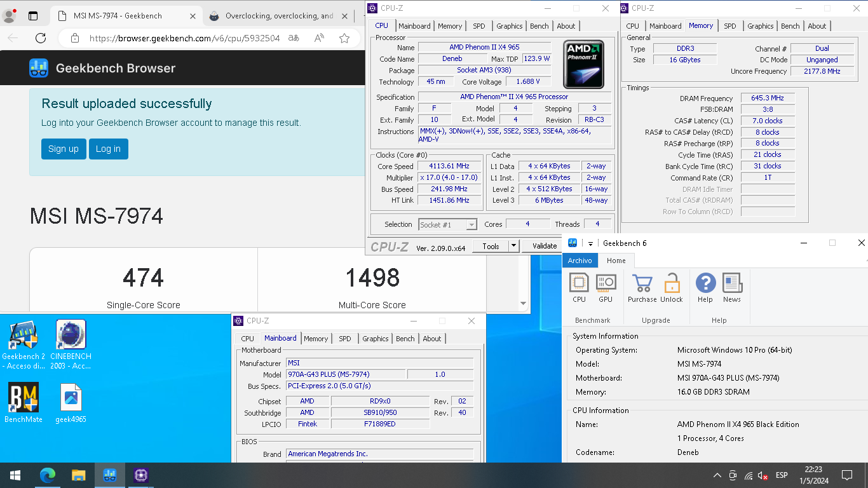Viewport: 868px width, 488px height.
Task: Open the Geekbench 6 quick access toolbar dropdown
Action: (x=590, y=243)
